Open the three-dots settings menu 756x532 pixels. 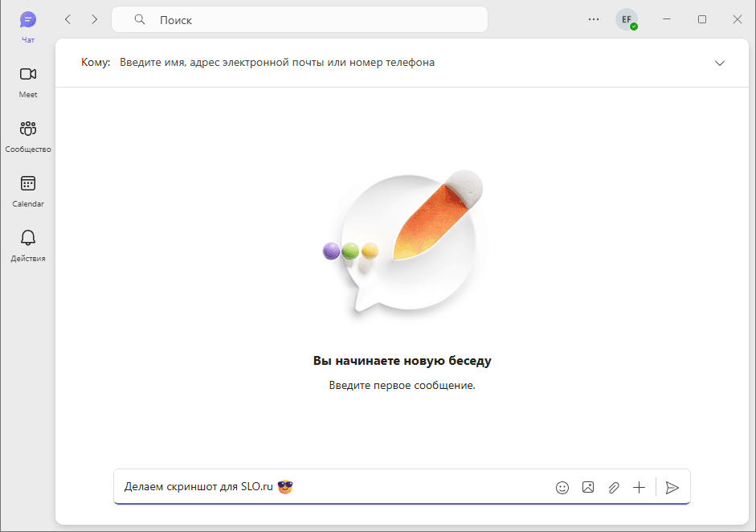point(594,19)
